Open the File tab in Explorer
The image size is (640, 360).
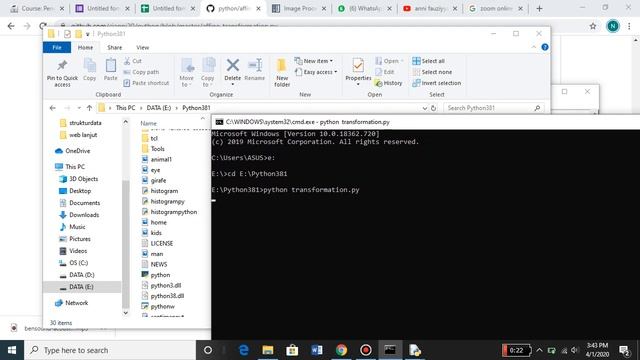click(57, 47)
